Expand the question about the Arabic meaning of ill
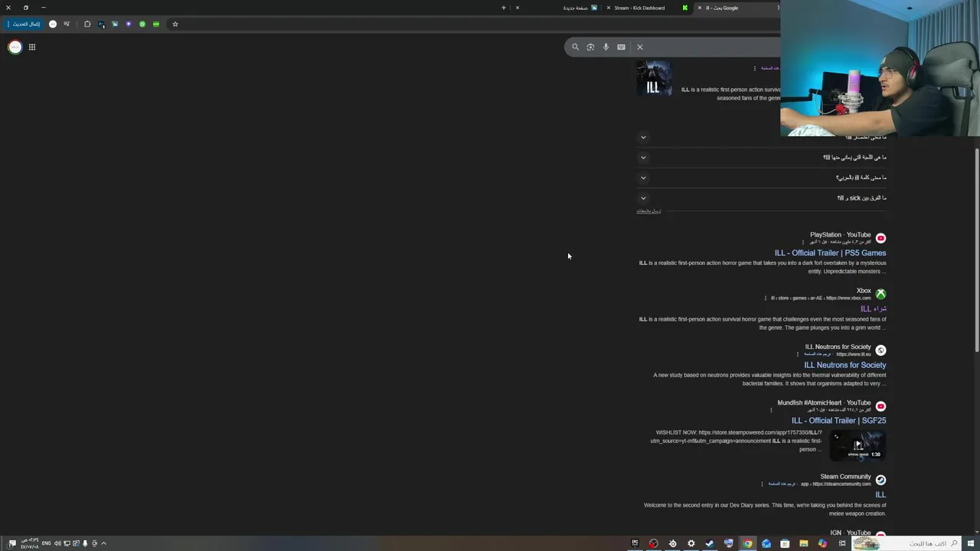The image size is (980, 551). pos(643,178)
